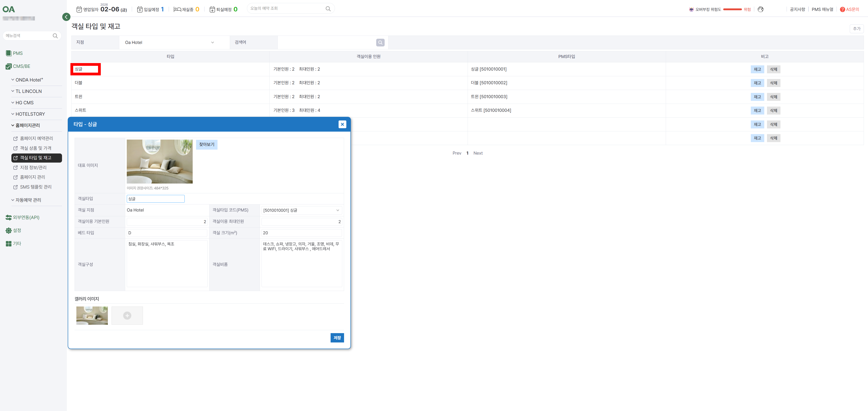Click the search icon next to 검색어 field
The image size is (868, 411).
(380, 42)
